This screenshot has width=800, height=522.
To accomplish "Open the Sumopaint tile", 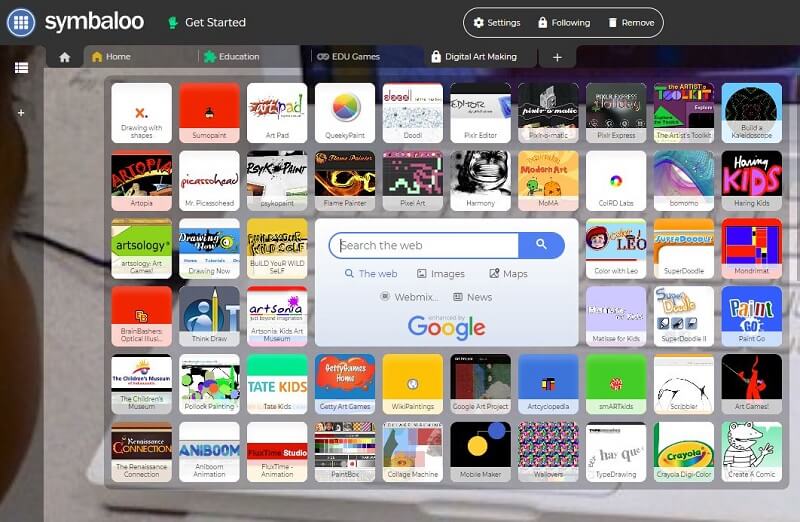I will click(x=209, y=113).
